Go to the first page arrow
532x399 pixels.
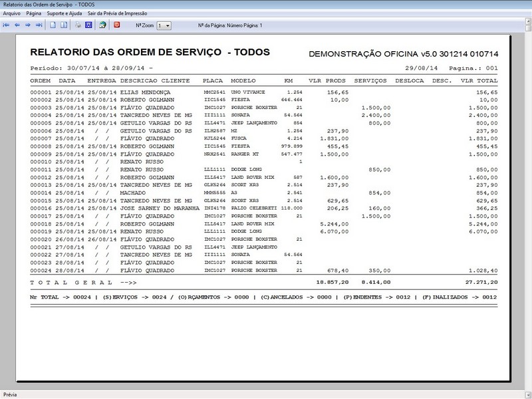[x=6, y=25]
